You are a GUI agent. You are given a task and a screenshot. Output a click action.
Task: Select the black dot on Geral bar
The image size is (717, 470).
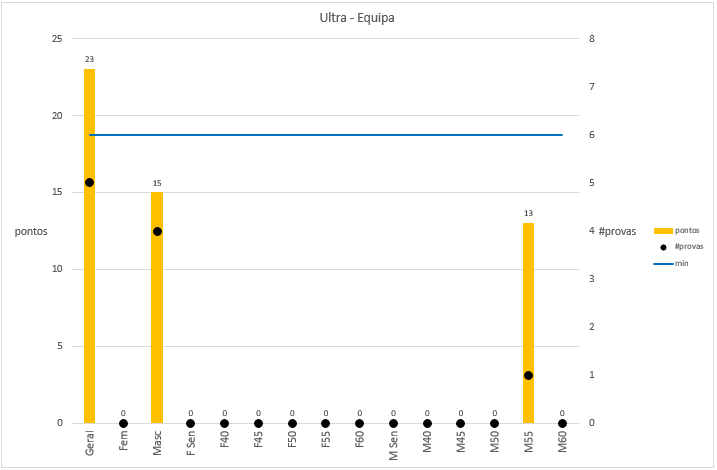coord(90,182)
